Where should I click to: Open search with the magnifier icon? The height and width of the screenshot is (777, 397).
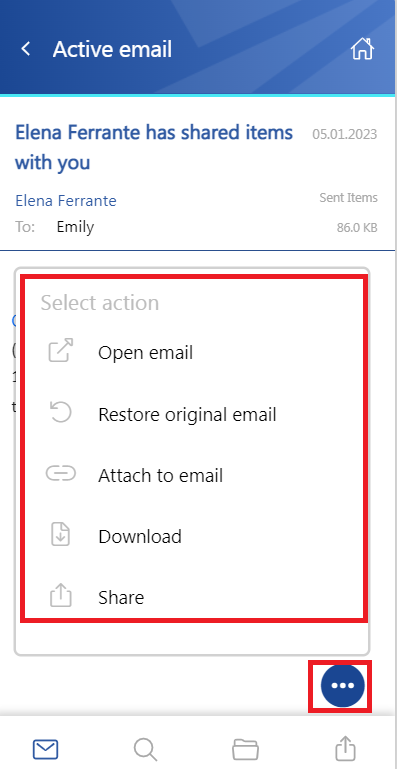[145, 749]
